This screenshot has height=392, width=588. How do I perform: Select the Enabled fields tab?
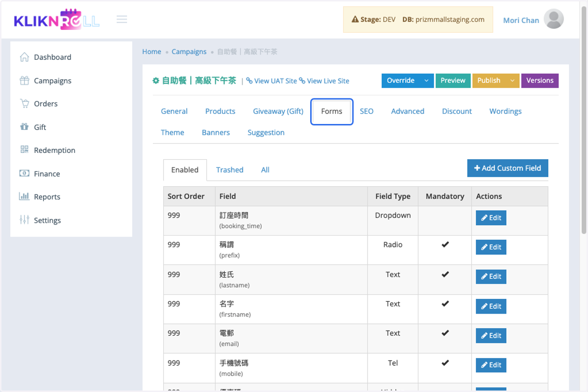point(185,170)
